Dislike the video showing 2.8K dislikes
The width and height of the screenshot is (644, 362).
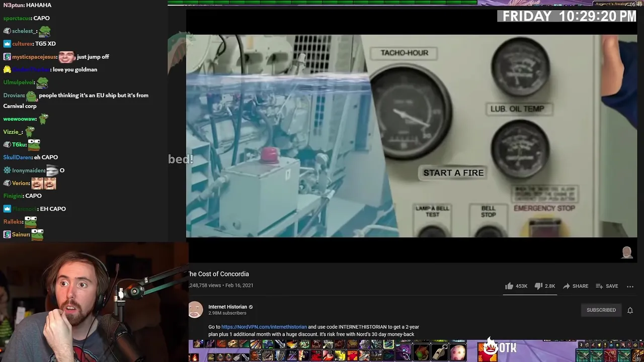click(544, 286)
